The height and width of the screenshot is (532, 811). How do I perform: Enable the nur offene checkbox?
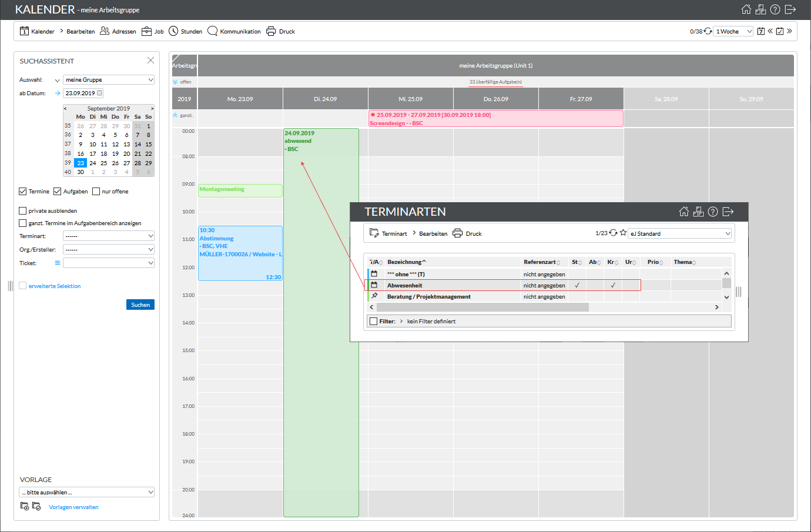pos(96,191)
